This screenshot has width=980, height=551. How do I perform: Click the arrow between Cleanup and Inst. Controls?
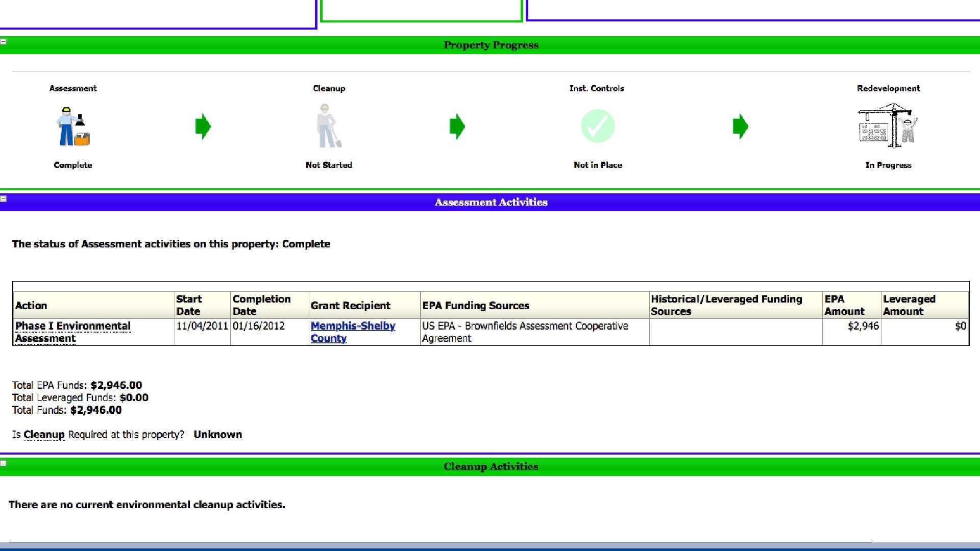click(457, 126)
